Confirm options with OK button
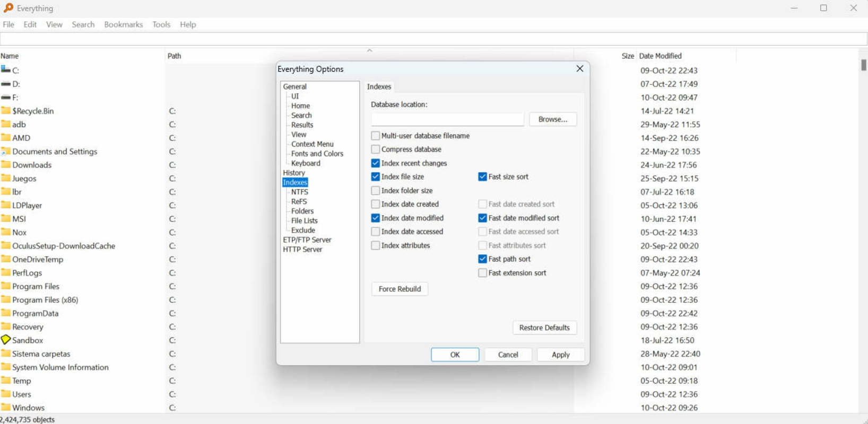The image size is (868, 424). pyautogui.click(x=455, y=355)
